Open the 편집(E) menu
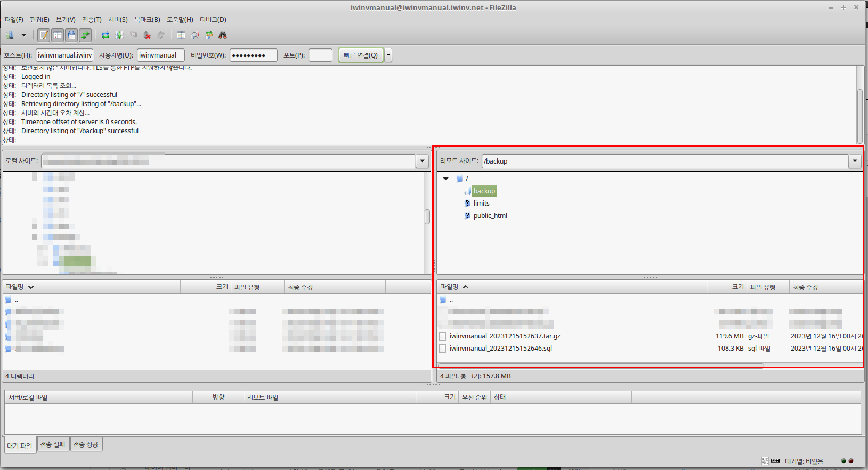Image resolution: width=868 pixels, height=470 pixels. 39,20
